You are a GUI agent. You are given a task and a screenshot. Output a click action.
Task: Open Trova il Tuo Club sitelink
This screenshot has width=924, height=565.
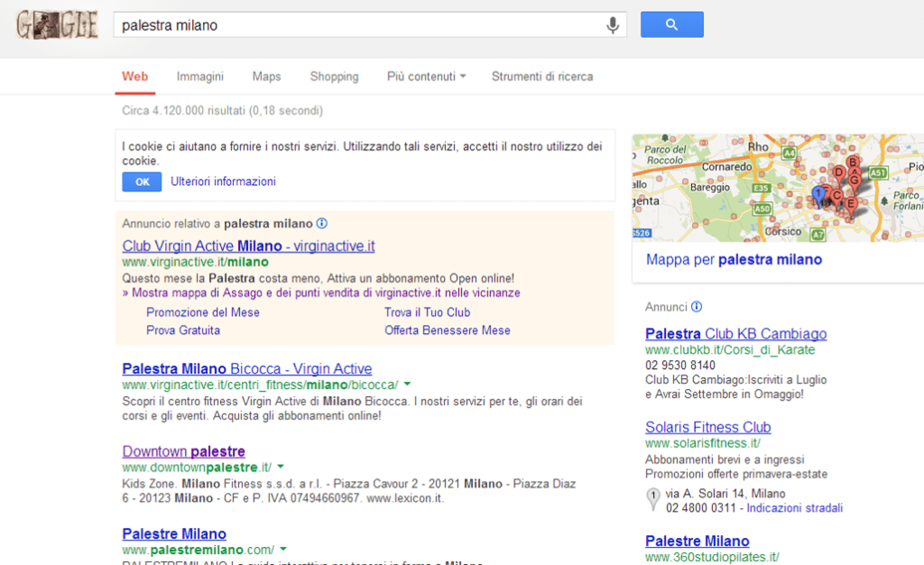427,312
